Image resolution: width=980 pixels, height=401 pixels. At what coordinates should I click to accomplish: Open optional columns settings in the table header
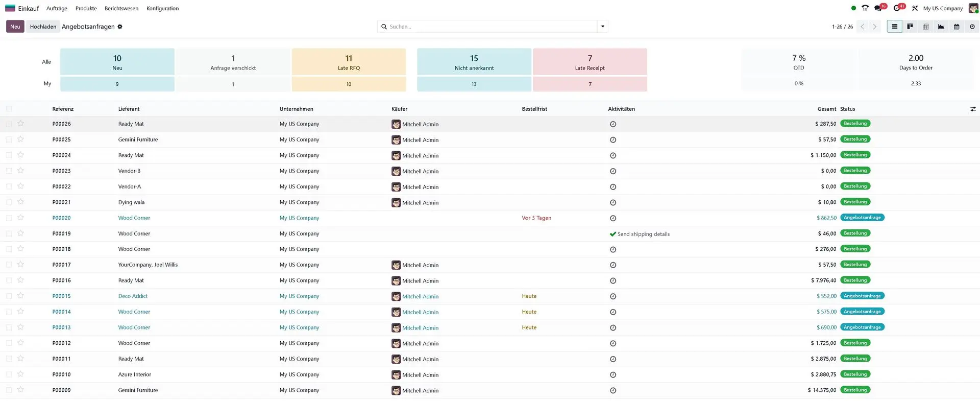coord(973,109)
